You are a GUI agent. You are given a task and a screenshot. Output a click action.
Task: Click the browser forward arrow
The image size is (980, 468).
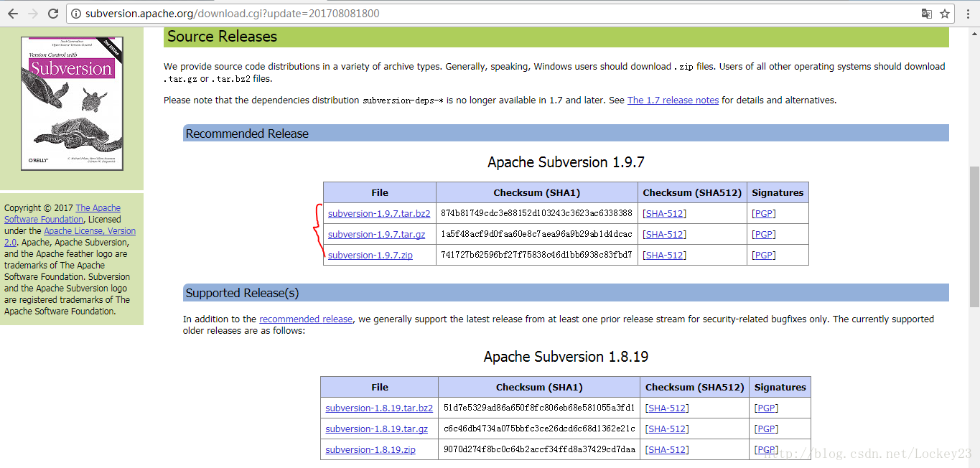33,13
